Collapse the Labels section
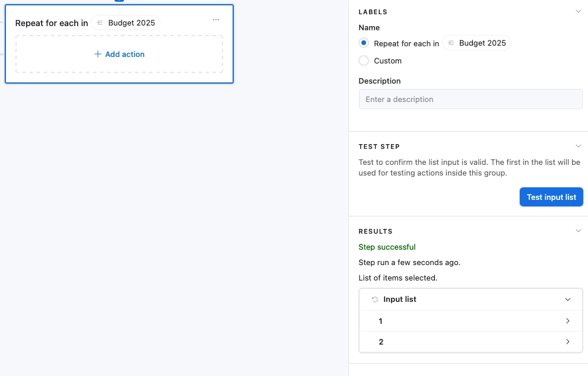The height and width of the screenshot is (376, 588). tap(579, 11)
